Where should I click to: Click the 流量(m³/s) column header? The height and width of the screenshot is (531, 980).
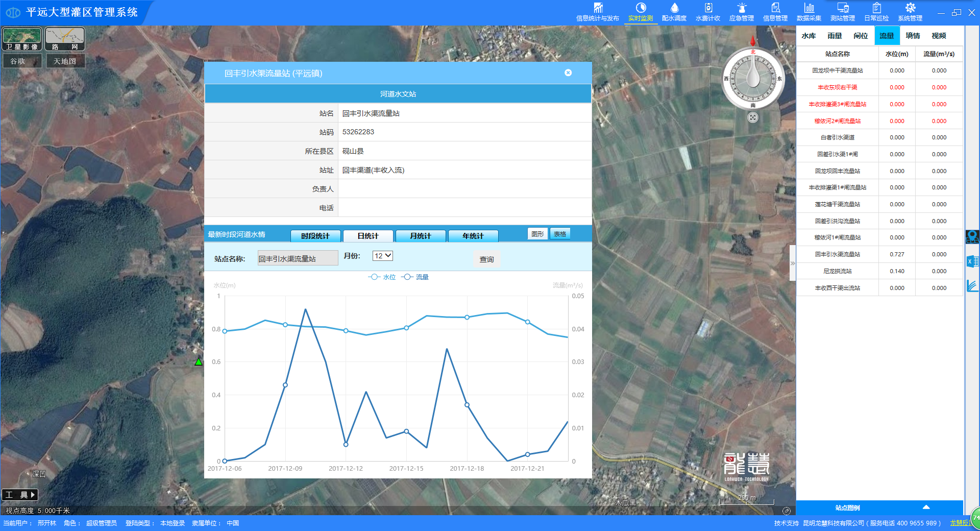[939, 54]
